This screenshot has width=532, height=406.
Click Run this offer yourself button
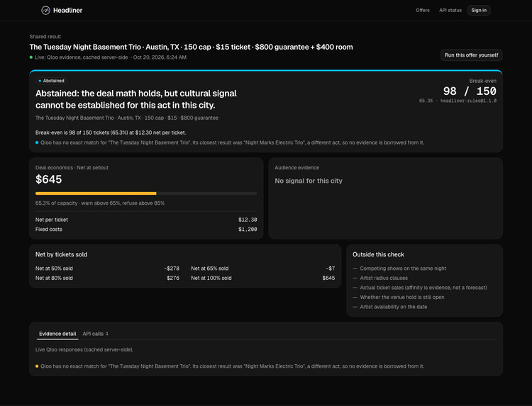[471, 55]
